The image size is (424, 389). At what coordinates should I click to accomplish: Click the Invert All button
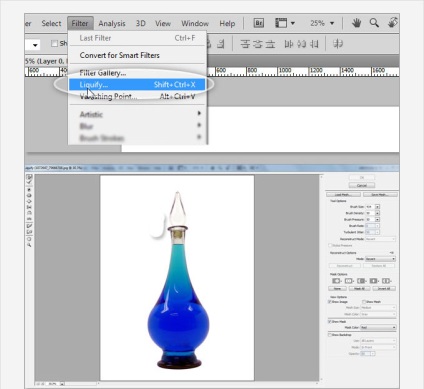point(384,288)
